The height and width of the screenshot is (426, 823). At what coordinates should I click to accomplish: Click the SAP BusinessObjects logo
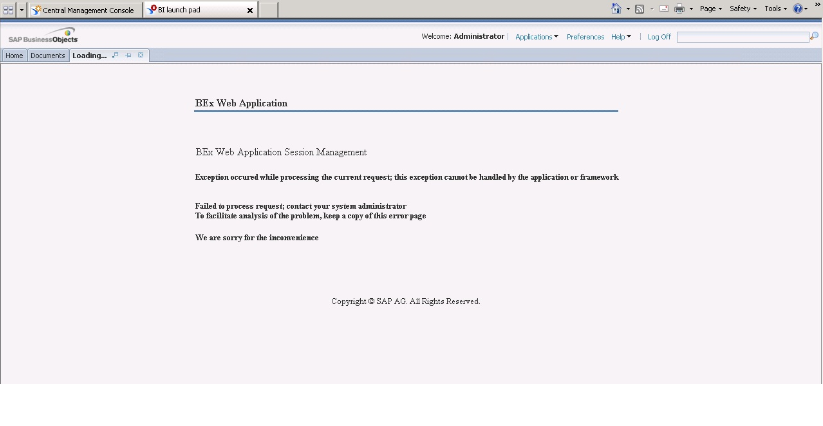pos(43,35)
